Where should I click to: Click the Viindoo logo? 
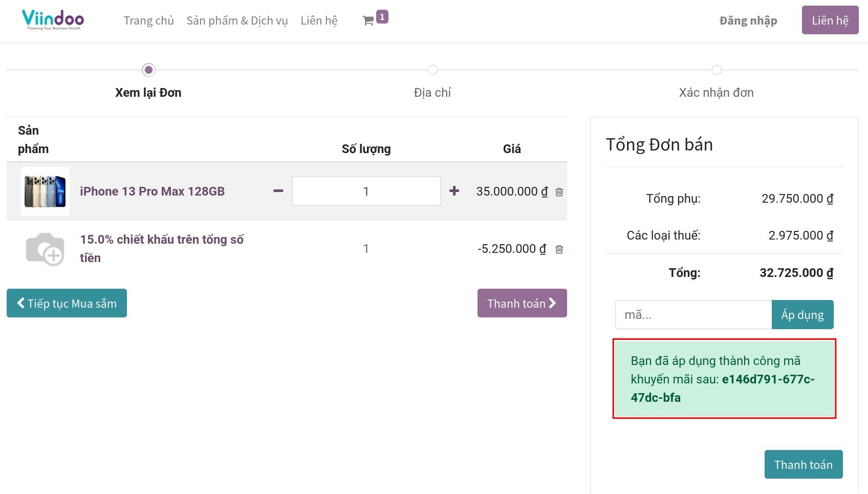click(53, 20)
